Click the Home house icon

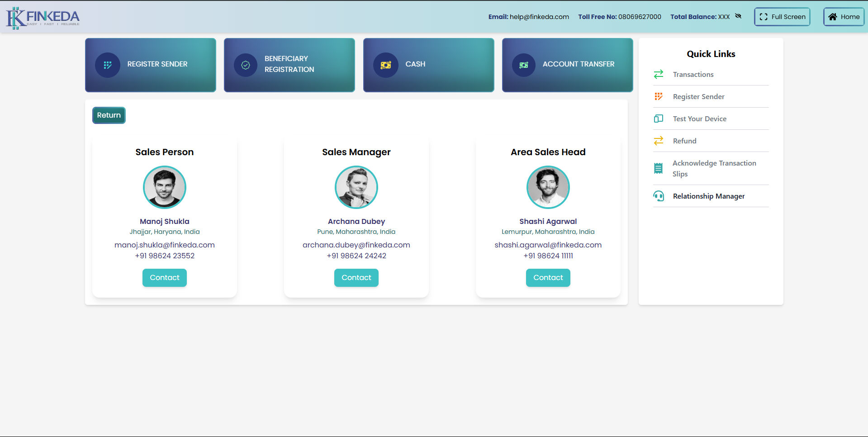pos(833,17)
